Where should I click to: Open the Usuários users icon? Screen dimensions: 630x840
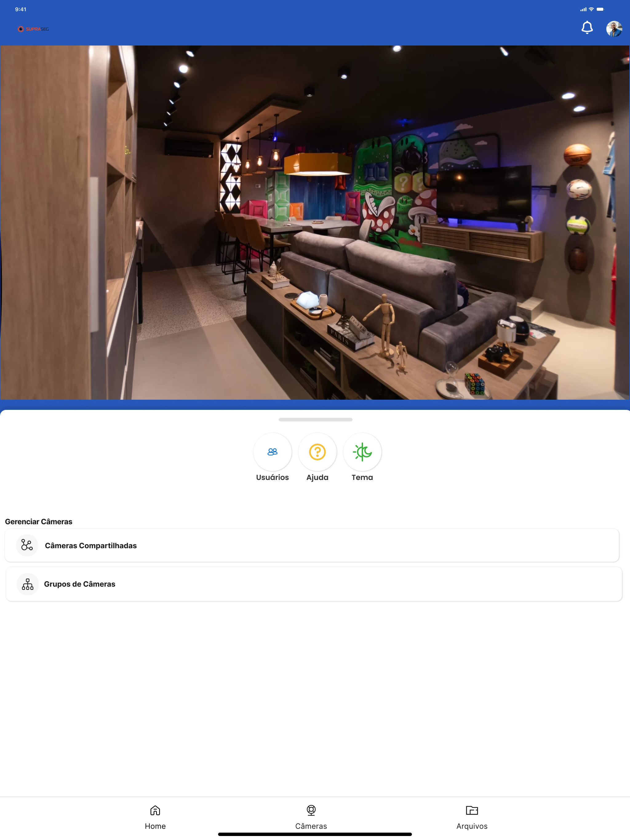[x=273, y=452]
